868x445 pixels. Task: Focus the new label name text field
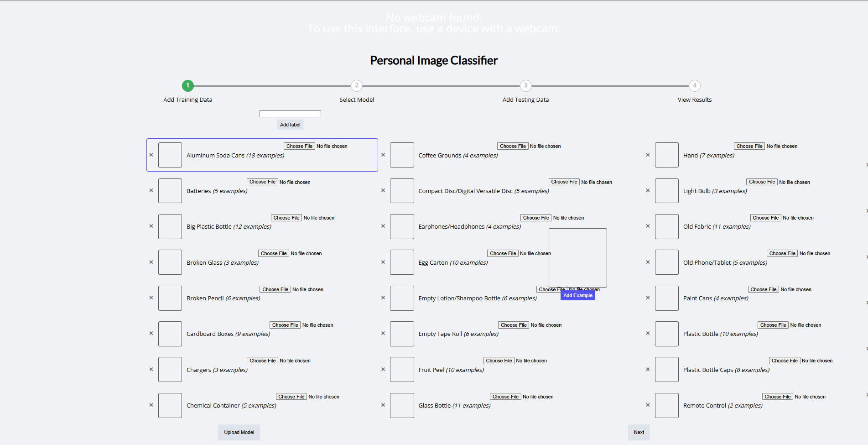(x=290, y=114)
